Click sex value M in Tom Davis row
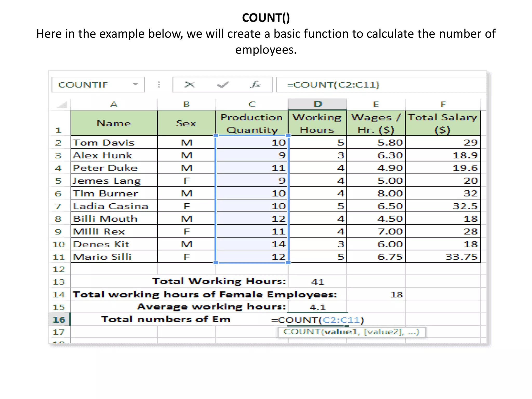This screenshot has width=532, height=399. point(187,142)
